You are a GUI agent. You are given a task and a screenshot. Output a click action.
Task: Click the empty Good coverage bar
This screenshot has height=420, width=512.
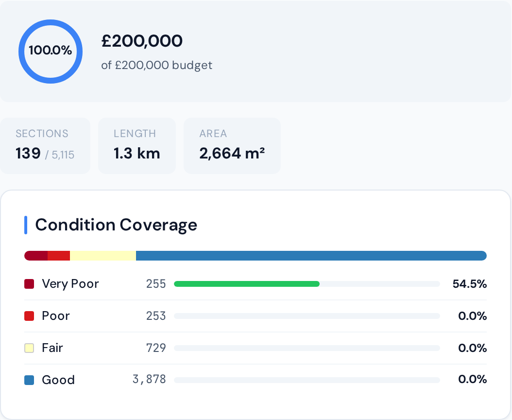click(x=307, y=380)
